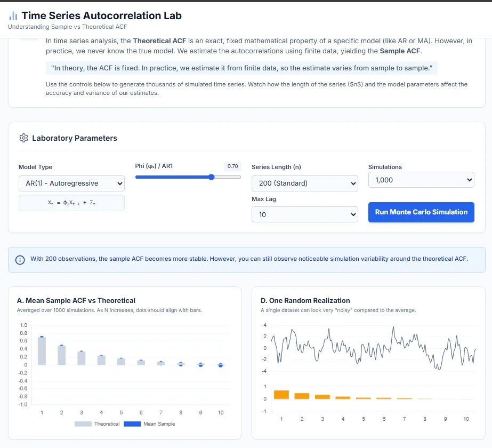Click the 'Understanding Sample vs Theoretical ACF' subtitle
Viewport: 492px width, 448px height.
[x=68, y=27]
